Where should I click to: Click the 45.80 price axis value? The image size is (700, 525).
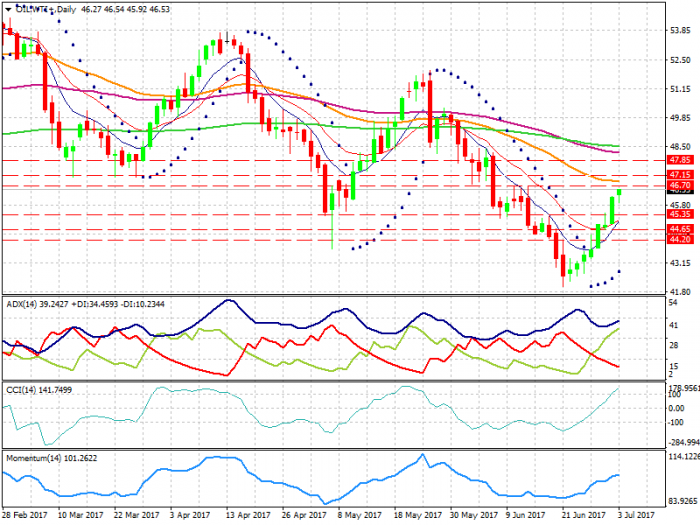coord(680,205)
